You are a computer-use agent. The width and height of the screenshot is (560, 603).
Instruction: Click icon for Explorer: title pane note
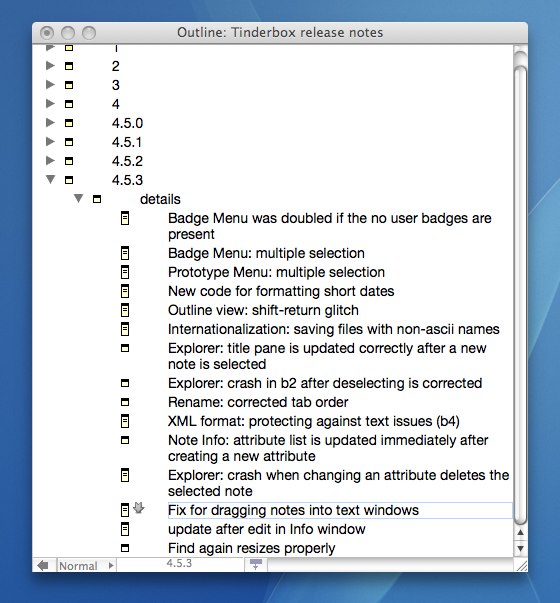(x=125, y=348)
